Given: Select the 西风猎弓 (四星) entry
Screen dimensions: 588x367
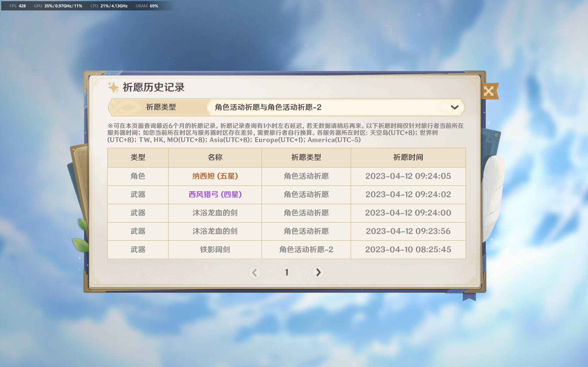Looking at the screenshot, I should 215,194.
